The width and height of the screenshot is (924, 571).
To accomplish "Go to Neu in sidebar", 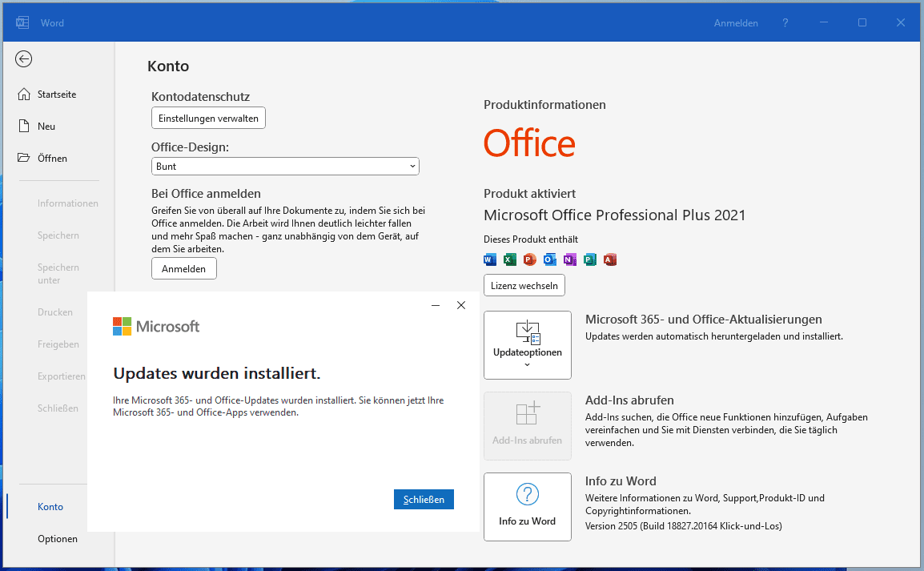I will (46, 127).
